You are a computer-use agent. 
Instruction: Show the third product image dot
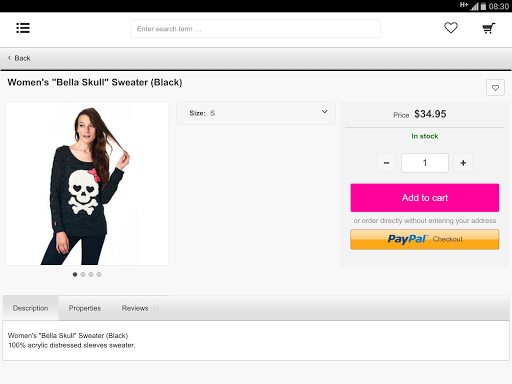pyautogui.click(x=91, y=274)
